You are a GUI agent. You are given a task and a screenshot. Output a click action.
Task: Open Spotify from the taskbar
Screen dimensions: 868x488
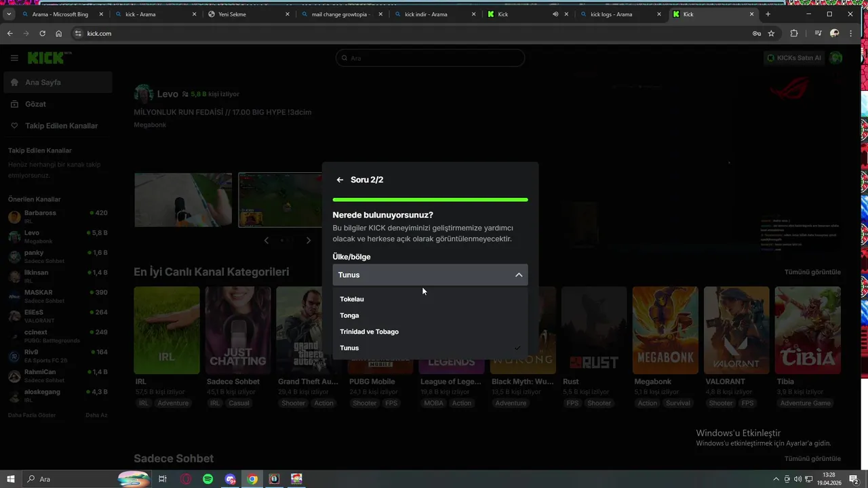point(208,479)
